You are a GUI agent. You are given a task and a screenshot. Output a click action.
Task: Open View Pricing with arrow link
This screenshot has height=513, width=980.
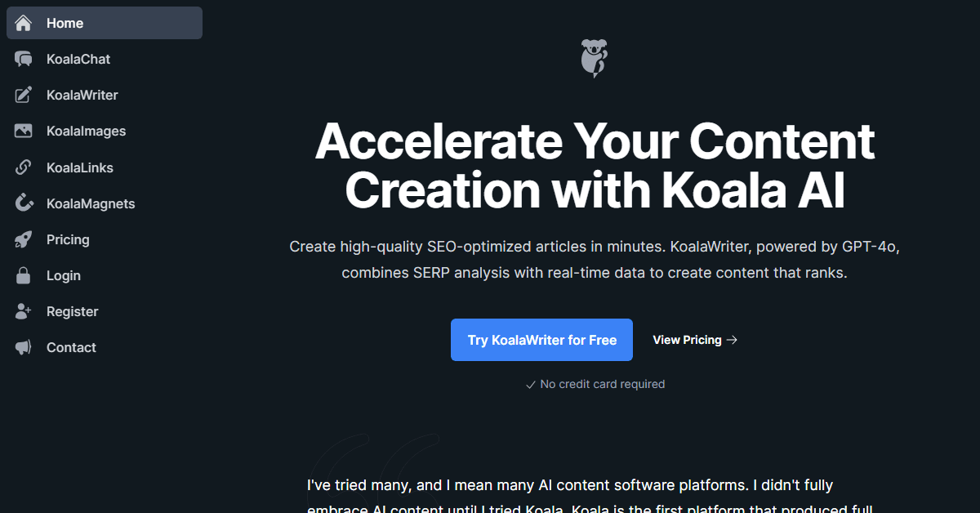point(693,340)
